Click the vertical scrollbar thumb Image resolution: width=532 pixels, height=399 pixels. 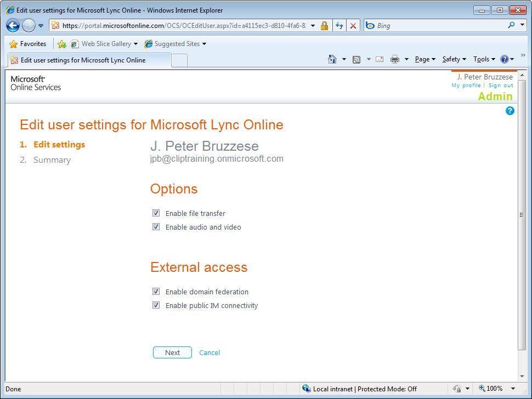(522, 215)
